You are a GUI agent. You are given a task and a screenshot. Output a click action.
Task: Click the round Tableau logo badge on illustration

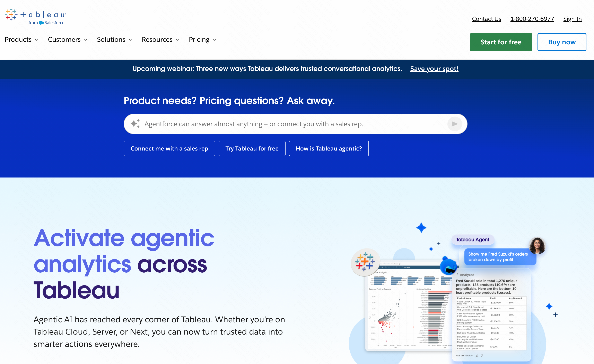pos(365,262)
